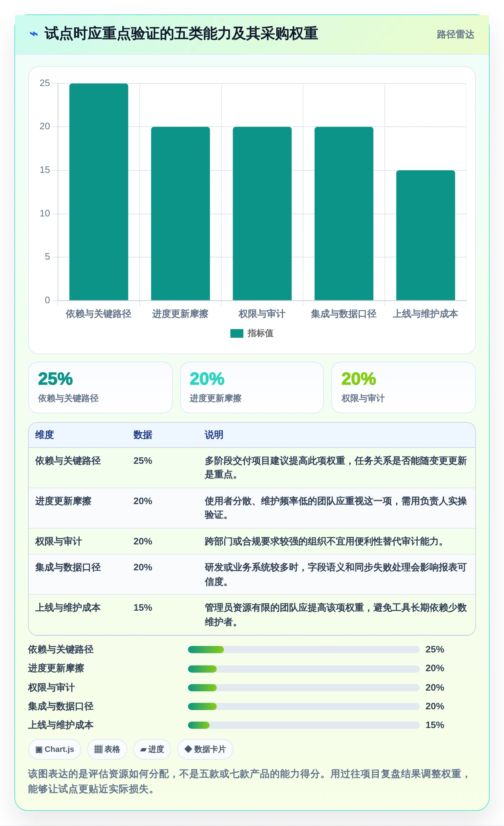
Task: Click the 数据卡片 tag chip
Action: click(205, 749)
